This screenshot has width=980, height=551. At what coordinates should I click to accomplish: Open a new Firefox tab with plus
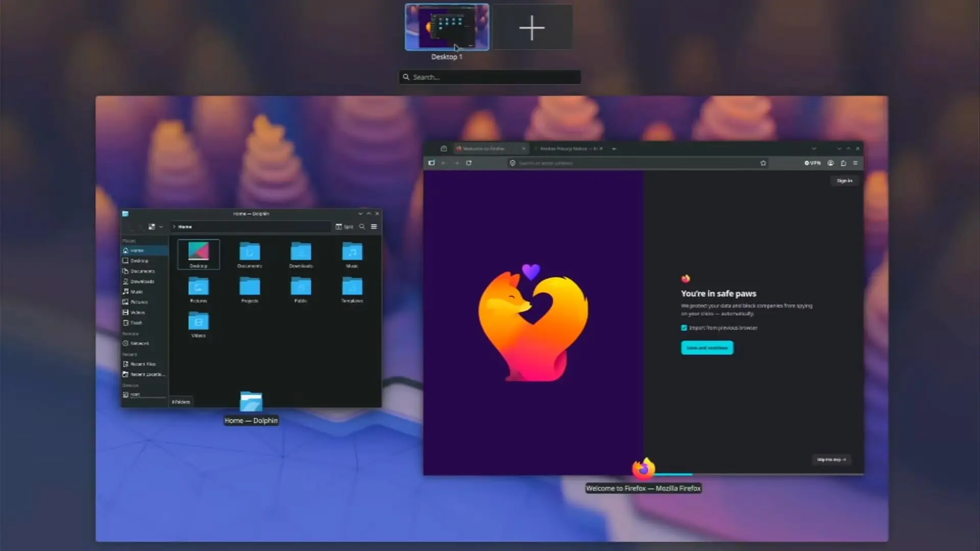(614, 148)
